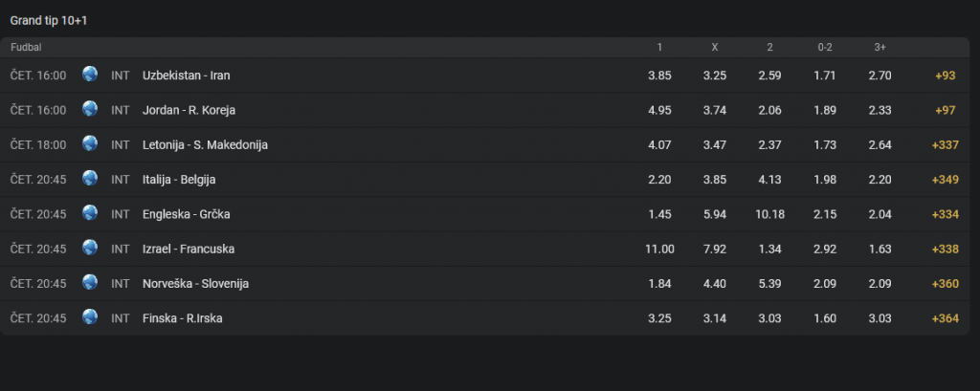Image resolution: width=980 pixels, height=391 pixels.
Task: Expand +364 more bets for Finska - R.Irska
Action: tap(945, 318)
